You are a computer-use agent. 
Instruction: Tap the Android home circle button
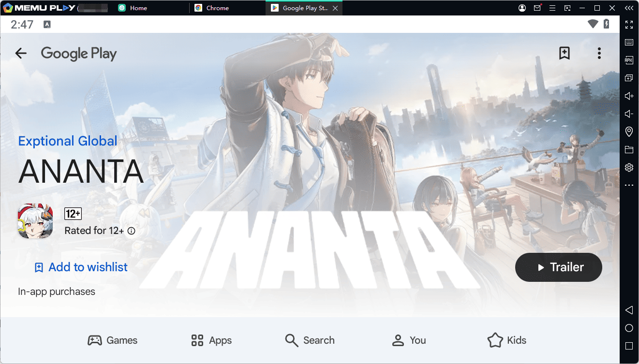pos(629,328)
